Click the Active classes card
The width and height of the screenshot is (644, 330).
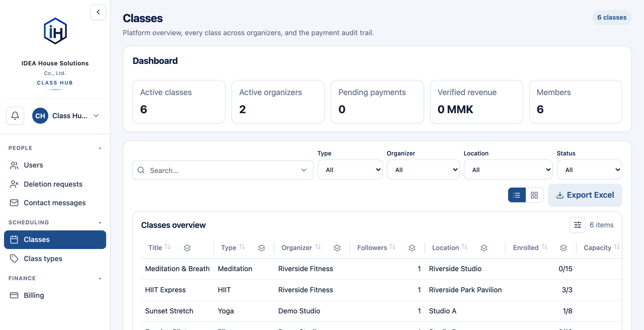[179, 102]
